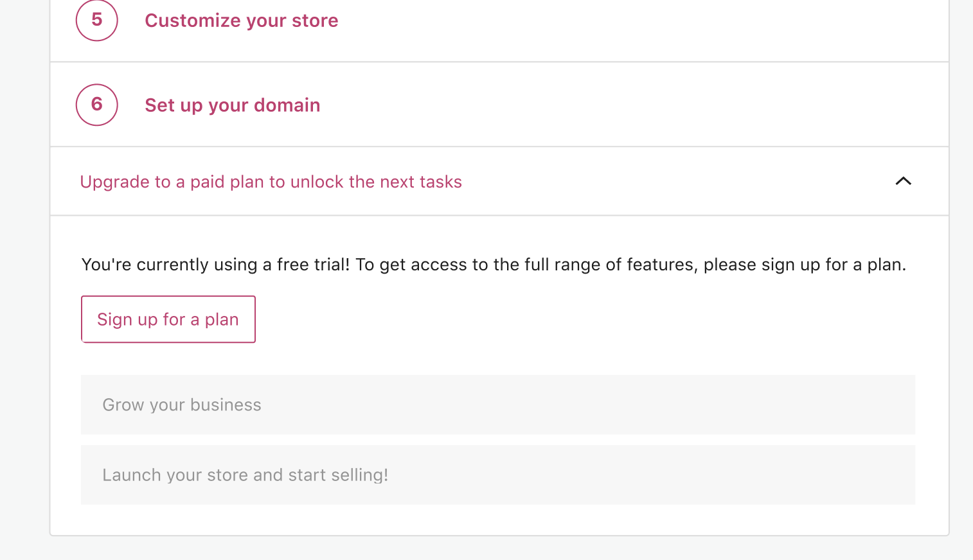
Task: Click the step 6 numbered circle icon
Action: coord(96,104)
